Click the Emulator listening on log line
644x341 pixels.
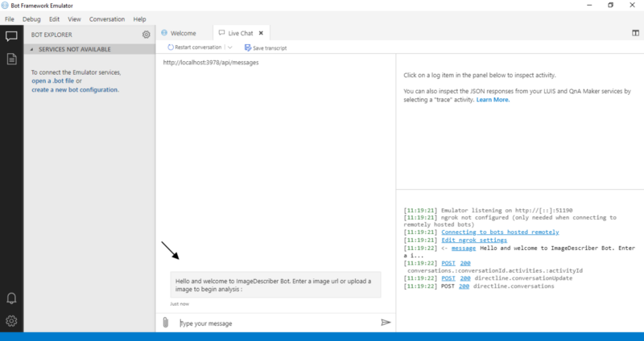pos(488,210)
